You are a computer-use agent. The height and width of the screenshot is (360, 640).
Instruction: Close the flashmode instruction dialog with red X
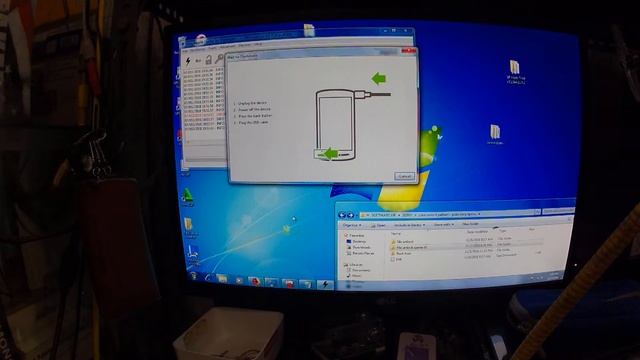click(x=409, y=51)
